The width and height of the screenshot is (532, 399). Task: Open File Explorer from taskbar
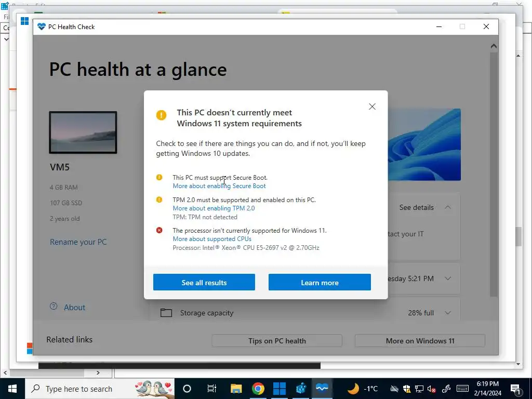tap(236, 389)
